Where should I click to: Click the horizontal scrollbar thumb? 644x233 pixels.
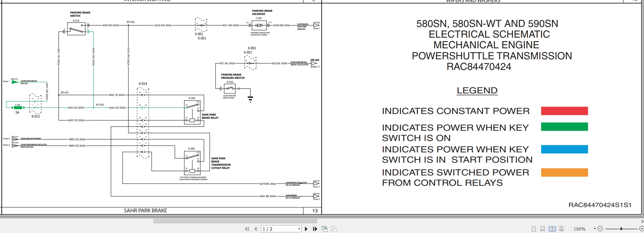235,221
